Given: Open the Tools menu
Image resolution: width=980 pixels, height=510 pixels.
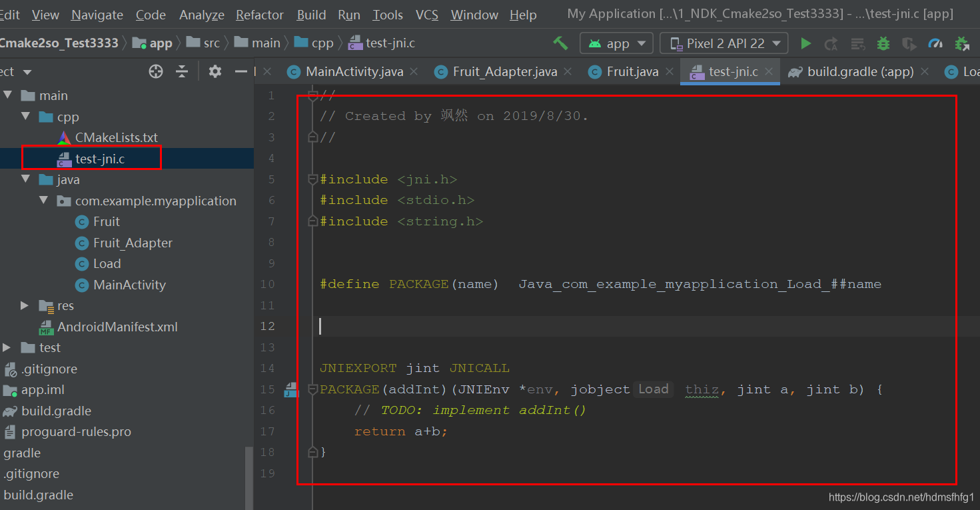Looking at the screenshot, I should tap(388, 15).
